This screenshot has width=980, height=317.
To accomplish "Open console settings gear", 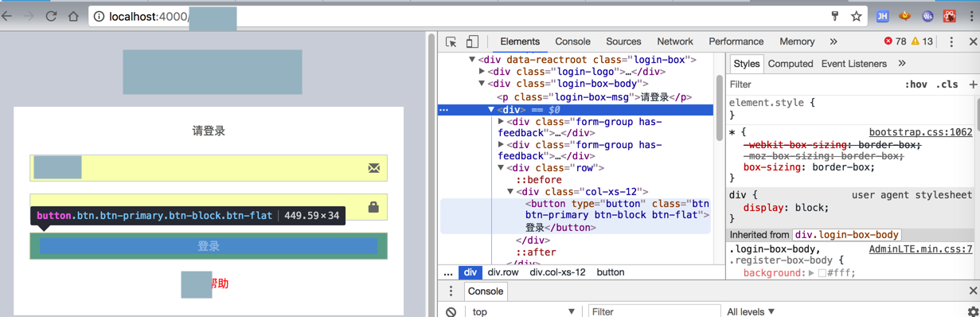I will 972,312.
